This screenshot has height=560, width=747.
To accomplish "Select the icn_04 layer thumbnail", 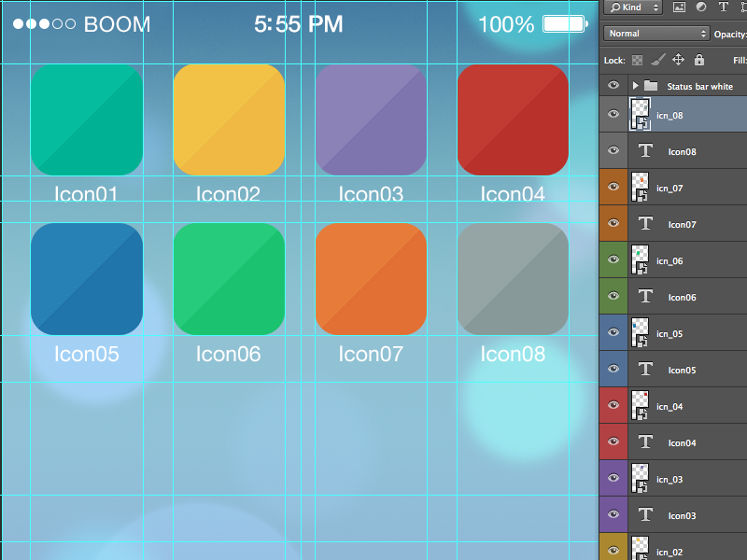I will click(x=640, y=406).
